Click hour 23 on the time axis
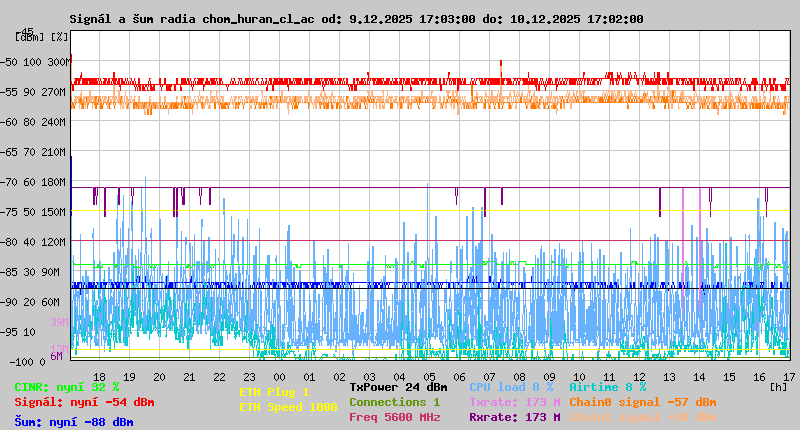Image resolution: width=800 pixels, height=430 pixels. coord(250,376)
